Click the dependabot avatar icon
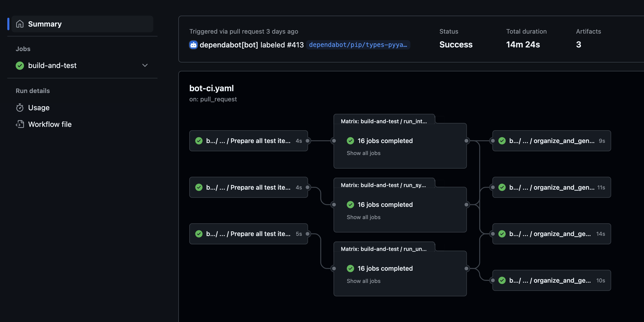Image resolution: width=644 pixels, height=322 pixels. (193, 45)
